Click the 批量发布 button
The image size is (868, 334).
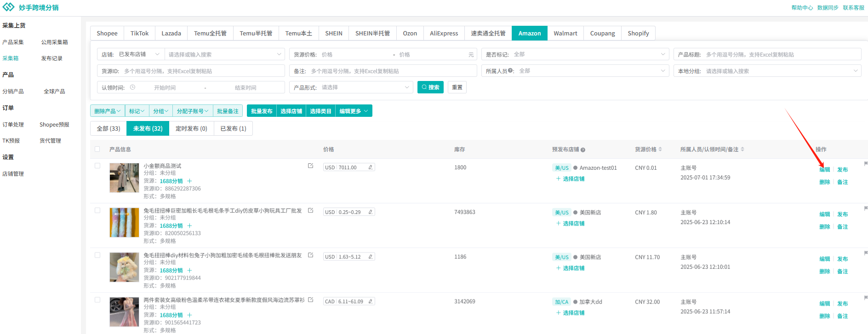[x=262, y=111]
